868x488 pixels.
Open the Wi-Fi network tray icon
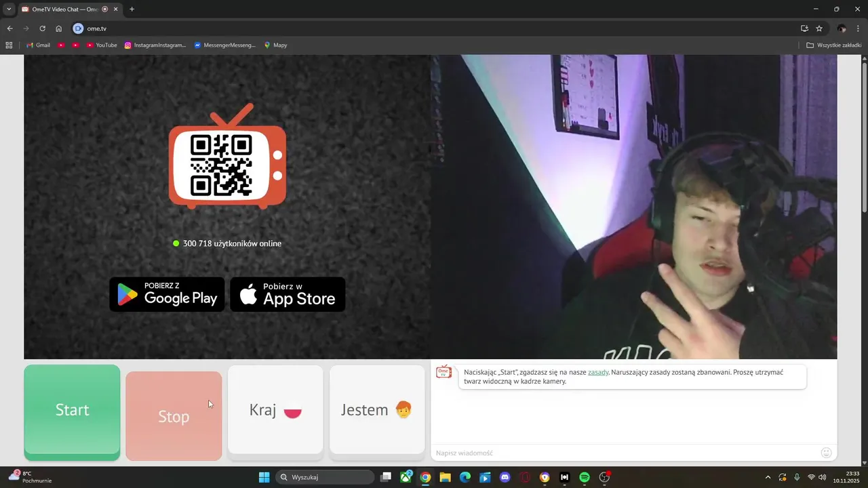811,477
